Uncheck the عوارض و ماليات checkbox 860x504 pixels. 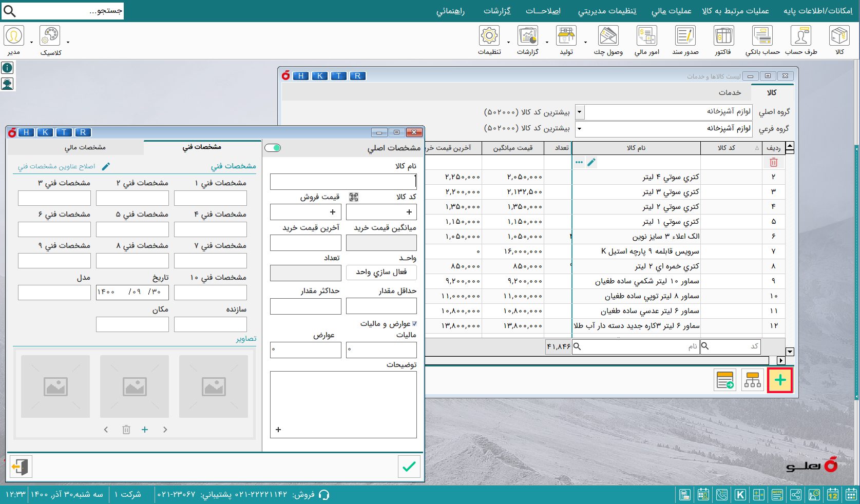point(415,324)
